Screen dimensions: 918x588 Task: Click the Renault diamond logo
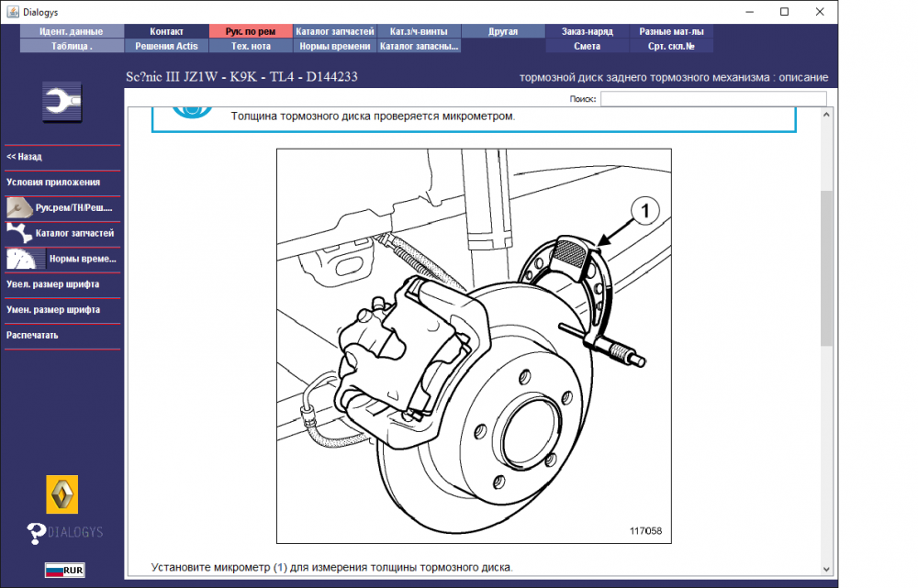62,494
